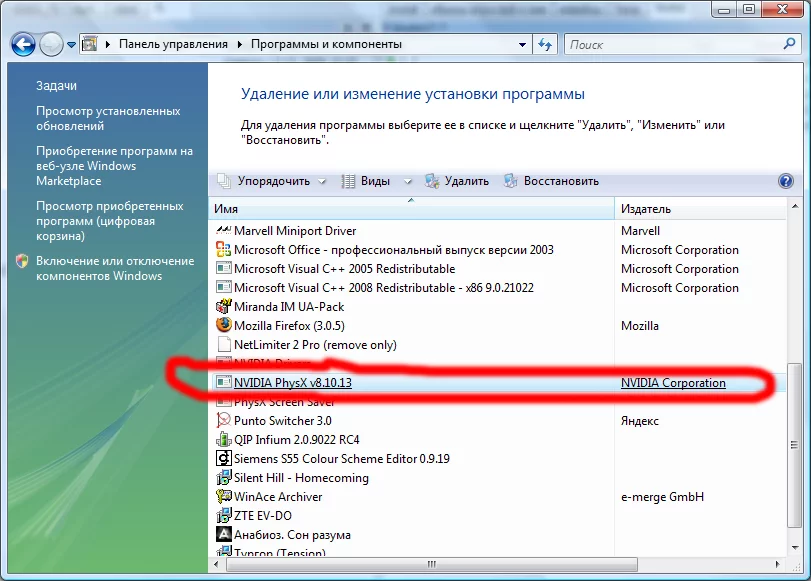Click Удалить in the toolbar
Screen dimensions: 811x581
coord(457,181)
